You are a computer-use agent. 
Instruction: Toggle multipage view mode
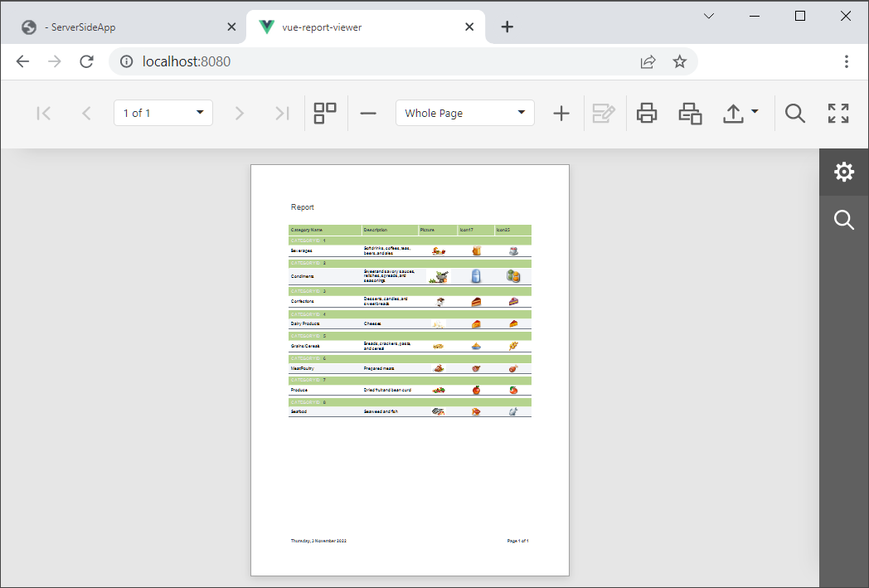click(325, 113)
